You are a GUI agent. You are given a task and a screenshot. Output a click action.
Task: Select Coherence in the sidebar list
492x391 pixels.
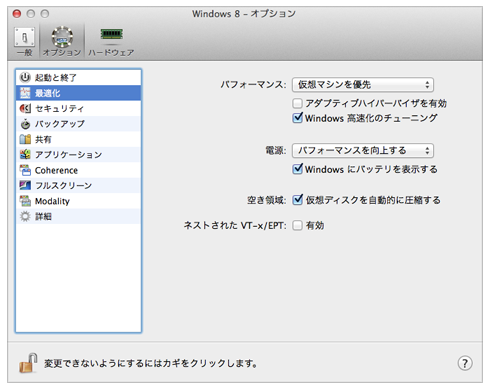(x=78, y=170)
